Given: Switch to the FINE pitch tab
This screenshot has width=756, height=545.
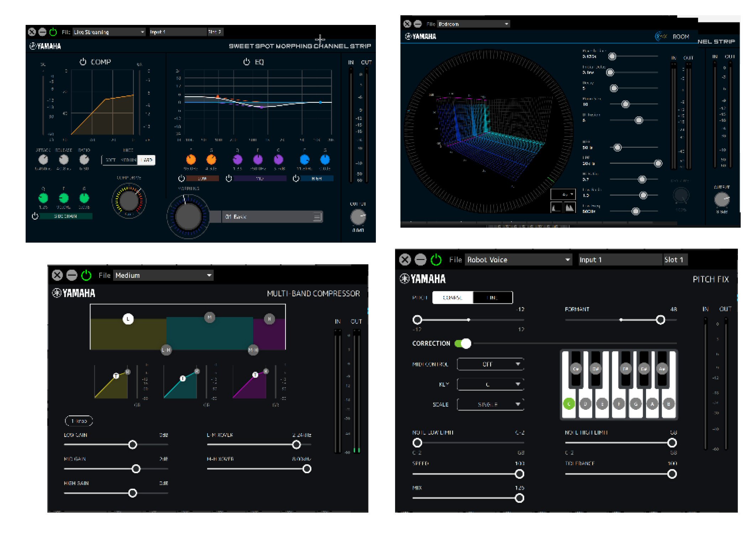Looking at the screenshot, I should 493,297.
